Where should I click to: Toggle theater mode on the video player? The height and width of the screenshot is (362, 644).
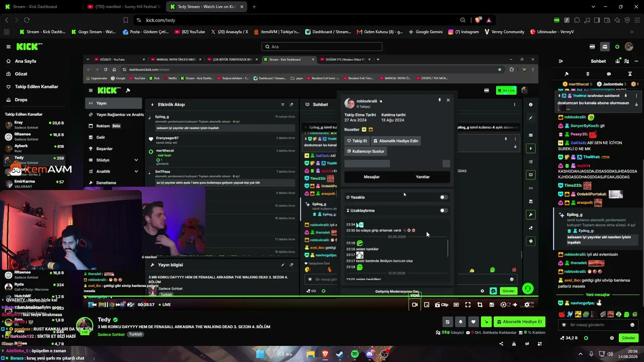[x=456, y=305]
